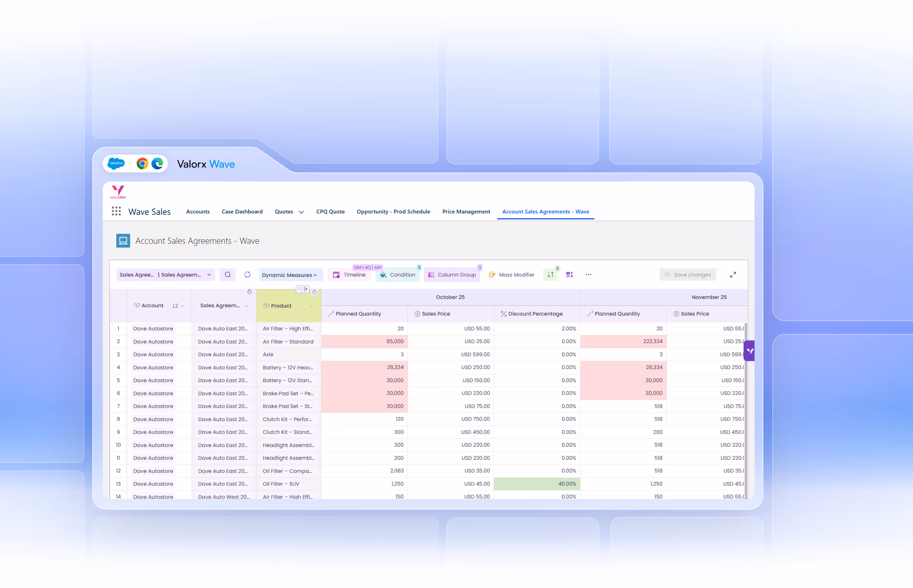This screenshot has width=913, height=588.
Task: Switch to the Accounts tab
Action: [x=198, y=212]
